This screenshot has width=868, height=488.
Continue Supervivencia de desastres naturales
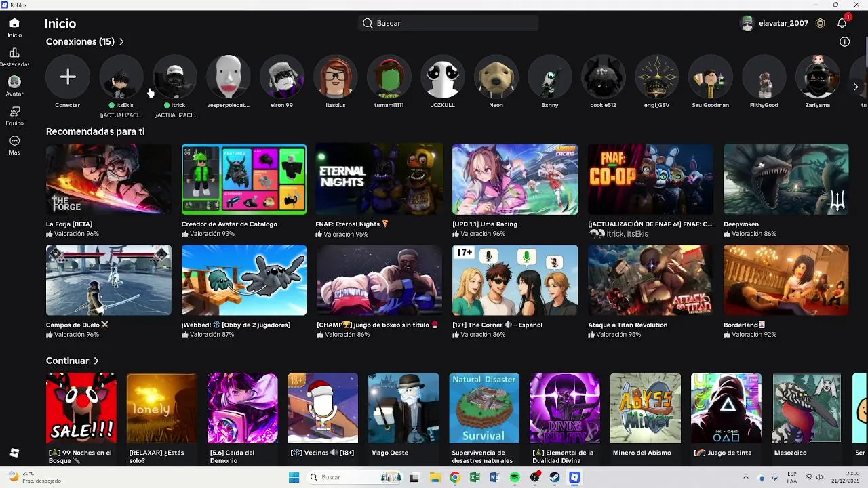[x=484, y=408]
